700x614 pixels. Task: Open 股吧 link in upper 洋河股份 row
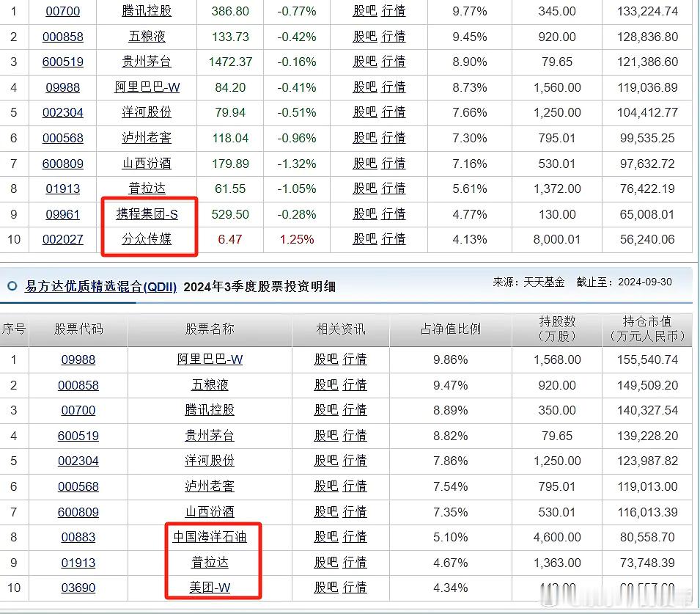[x=365, y=112]
